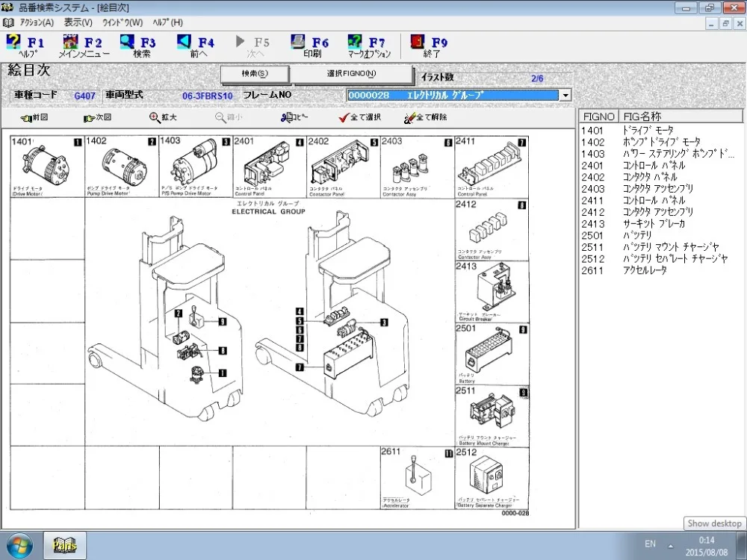Image resolution: width=747 pixels, height=560 pixels.
Task: Select list row 2403 コンタクタ アッセンブリ
Action: click(x=660, y=189)
